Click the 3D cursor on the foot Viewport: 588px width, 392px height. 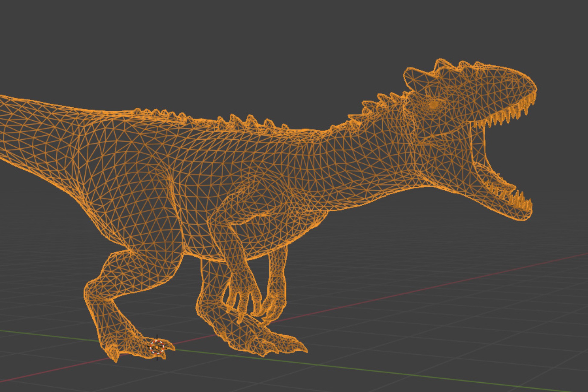[x=157, y=347]
